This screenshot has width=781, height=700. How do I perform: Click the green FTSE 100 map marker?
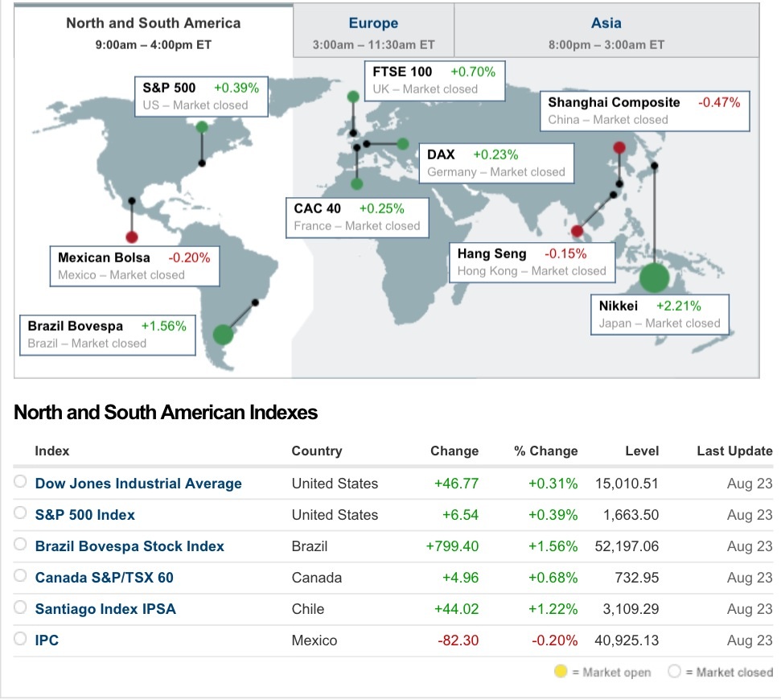coord(353,97)
